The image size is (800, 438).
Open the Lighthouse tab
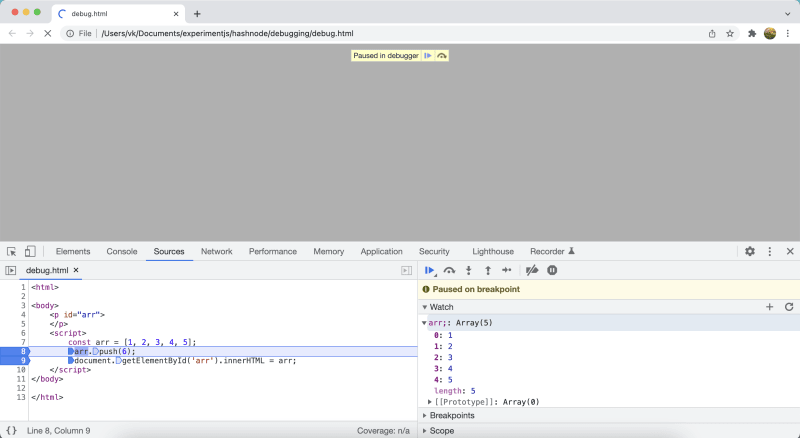[x=493, y=251]
